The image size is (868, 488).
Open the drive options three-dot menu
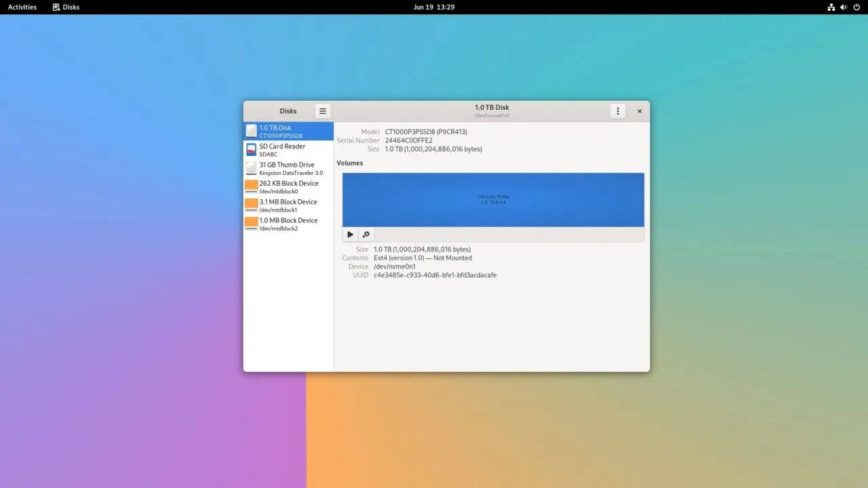pos(617,111)
